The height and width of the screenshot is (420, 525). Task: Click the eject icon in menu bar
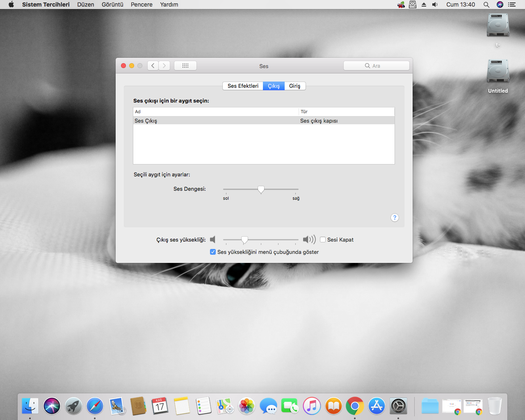[x=424, y=5]
